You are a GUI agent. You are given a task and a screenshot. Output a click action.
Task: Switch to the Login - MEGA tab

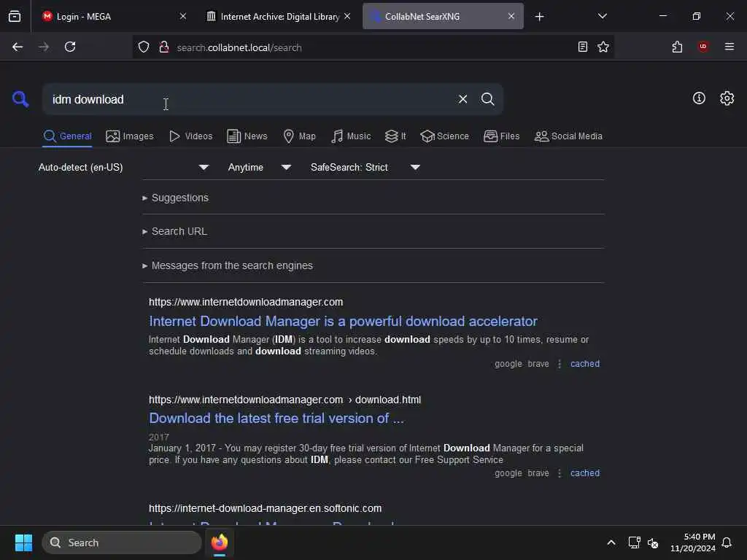[110, 16]
